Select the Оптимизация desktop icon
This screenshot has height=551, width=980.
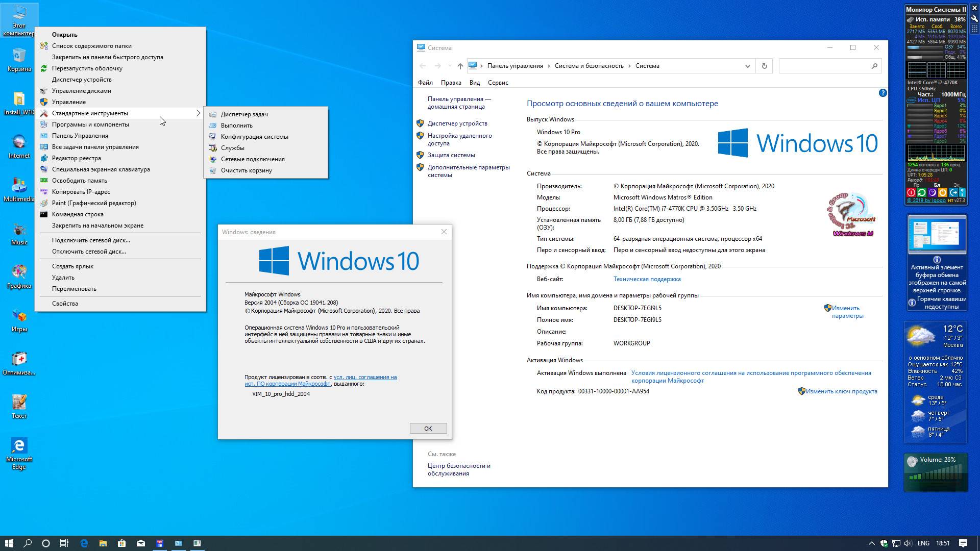click(19, 363)
